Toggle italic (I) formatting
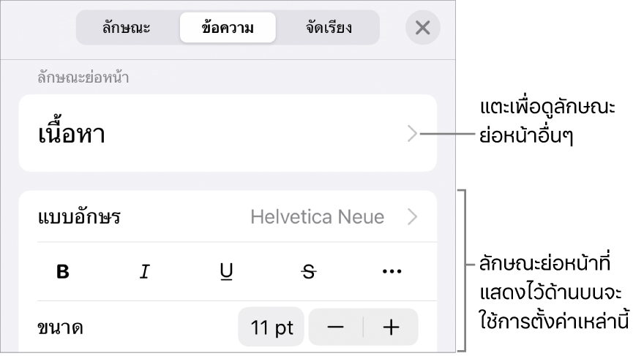 pos(145,271)
